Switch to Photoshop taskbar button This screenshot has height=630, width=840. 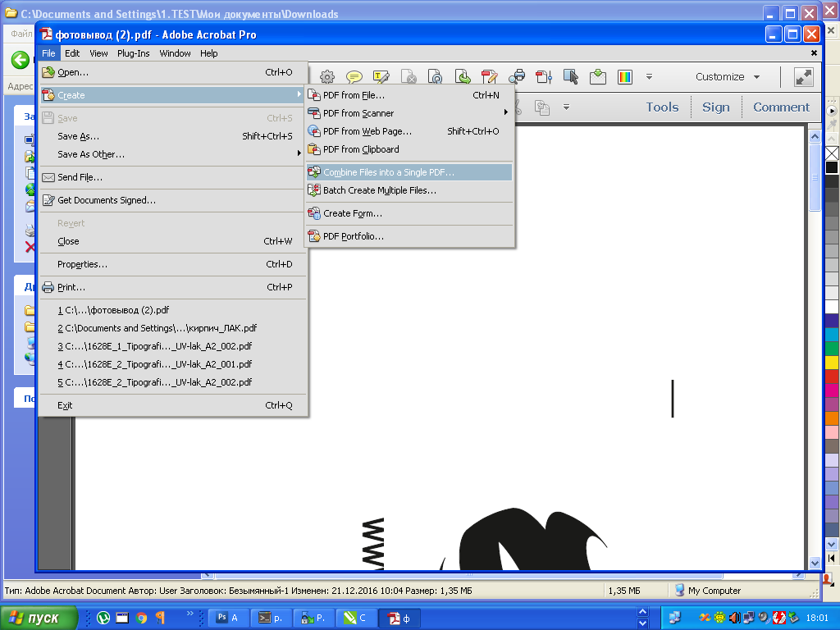coord(228,618)
